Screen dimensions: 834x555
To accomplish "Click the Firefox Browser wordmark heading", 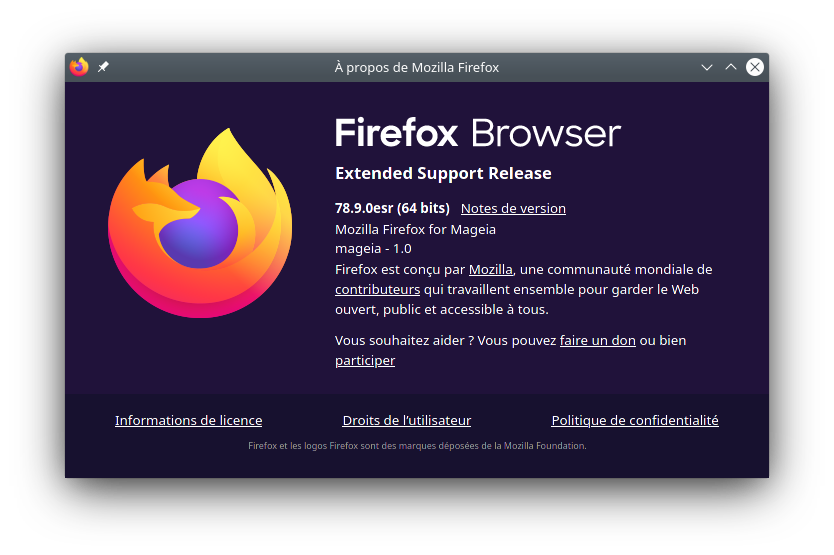I will pyautogui.click(x=478, y=133).
